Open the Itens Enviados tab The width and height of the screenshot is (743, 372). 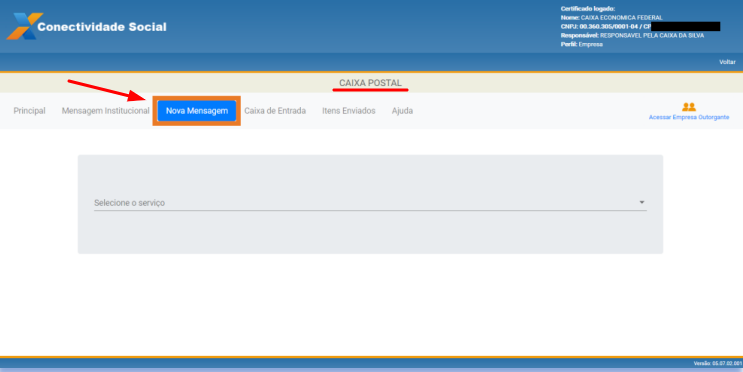tap(349, 110)
